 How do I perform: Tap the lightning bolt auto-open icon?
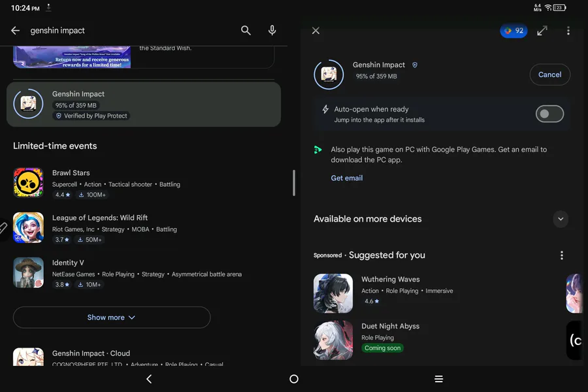(x=325, y=109)
